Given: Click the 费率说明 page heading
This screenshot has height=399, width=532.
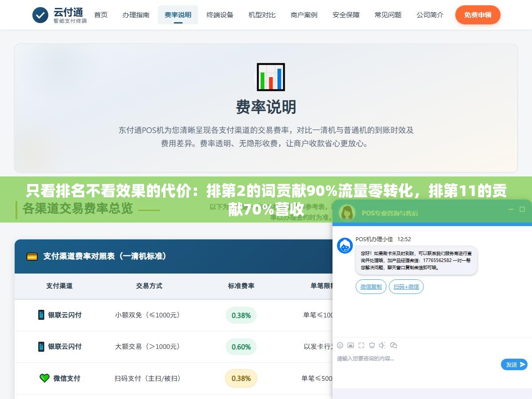Looking at the screenshot, I should click(266, 107).
